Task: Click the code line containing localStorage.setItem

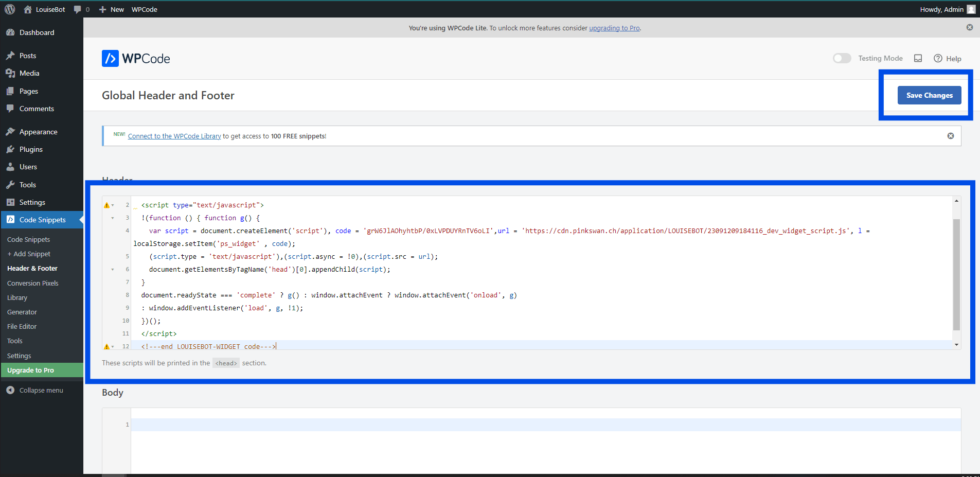Action: (215, 244)
